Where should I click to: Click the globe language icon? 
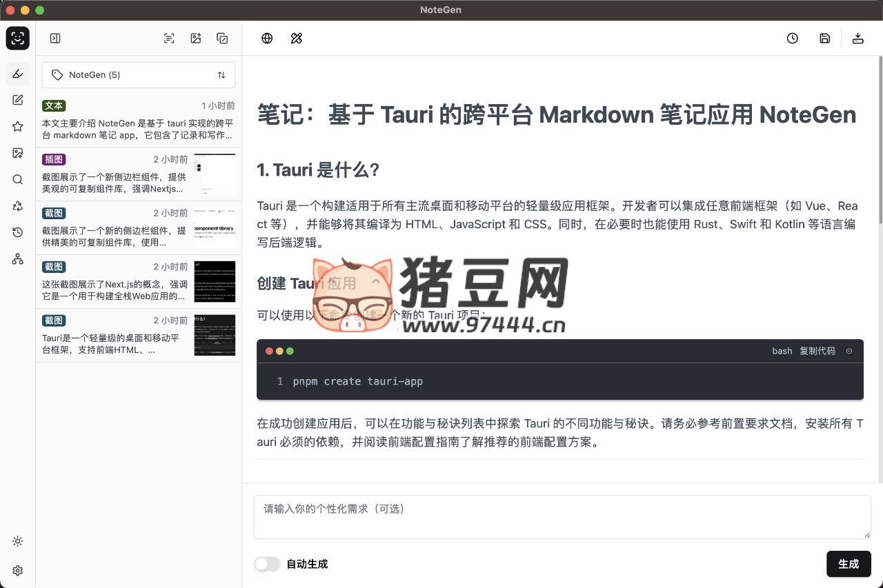pos(268,39)
